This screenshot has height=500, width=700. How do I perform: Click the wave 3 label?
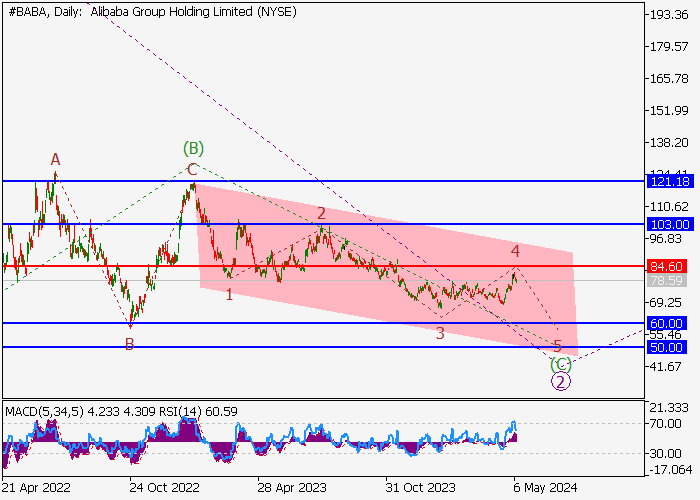click(440, 333)
